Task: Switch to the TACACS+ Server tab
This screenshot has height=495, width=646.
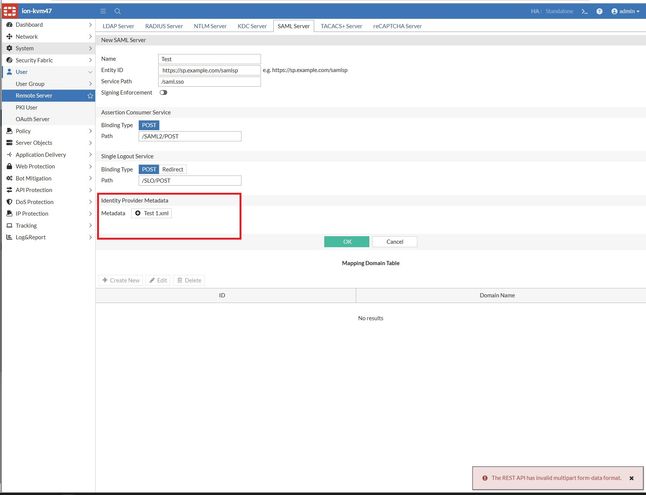Action: tap(341, 26)
